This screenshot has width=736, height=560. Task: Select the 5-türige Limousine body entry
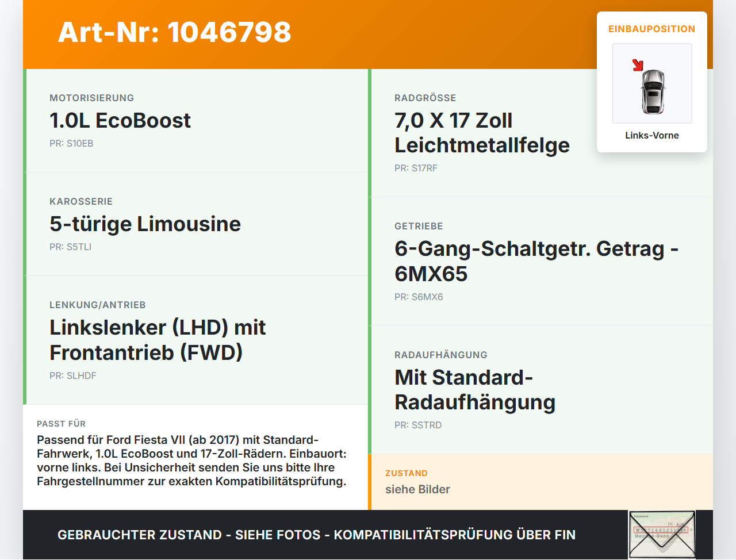[x=145, y=224]
